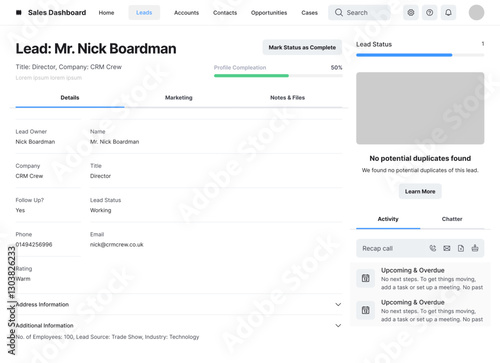Switch to the Marketing tab
The width and height of the screenshot is (500, 363).
179,98
